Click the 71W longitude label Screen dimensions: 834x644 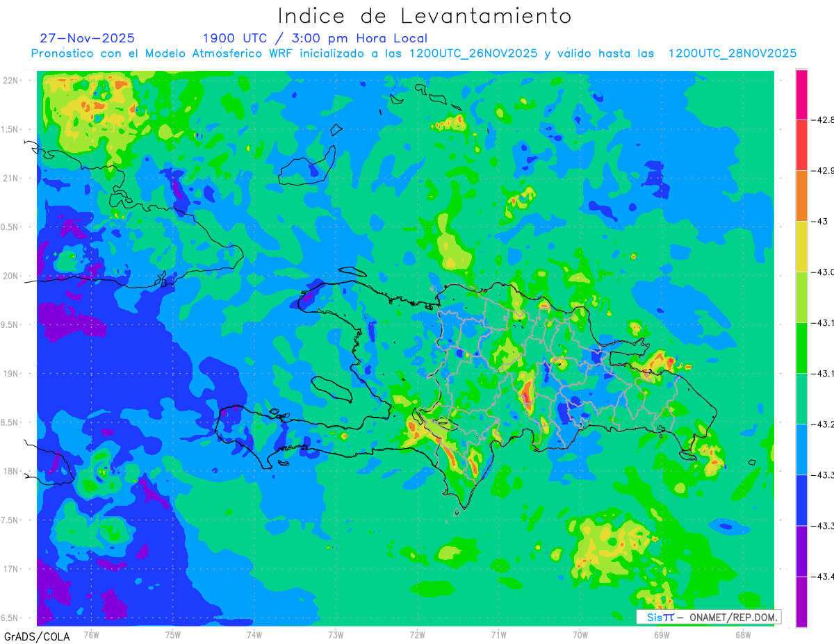coord(498,635)
